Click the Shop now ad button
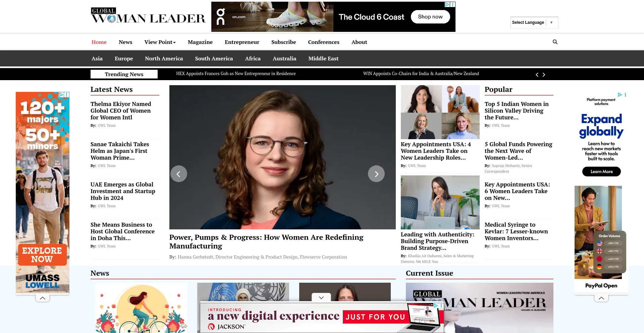The width and height of the screenshot is (644, 333). (x=430, y=17)
